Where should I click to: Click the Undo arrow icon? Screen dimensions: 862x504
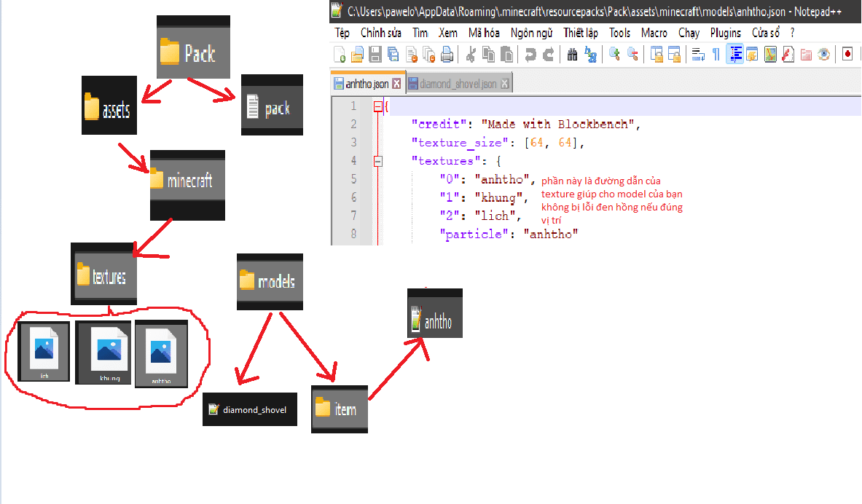pos(530,55)
